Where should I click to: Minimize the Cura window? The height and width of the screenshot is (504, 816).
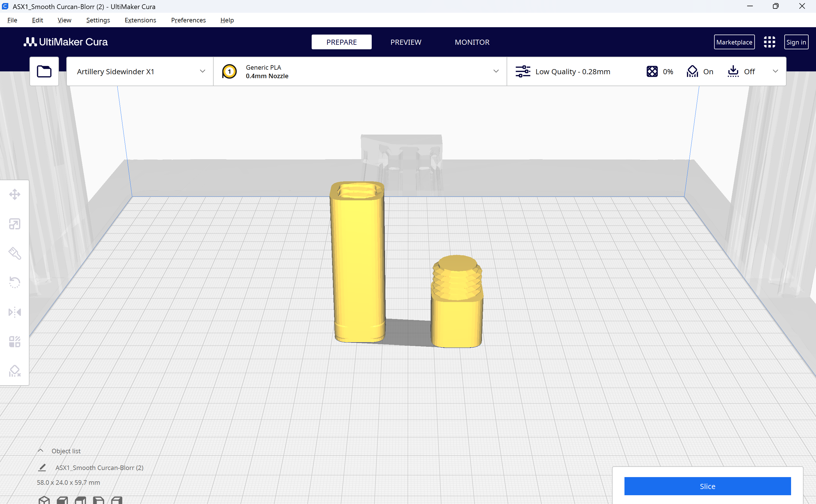tap(750, 6)
